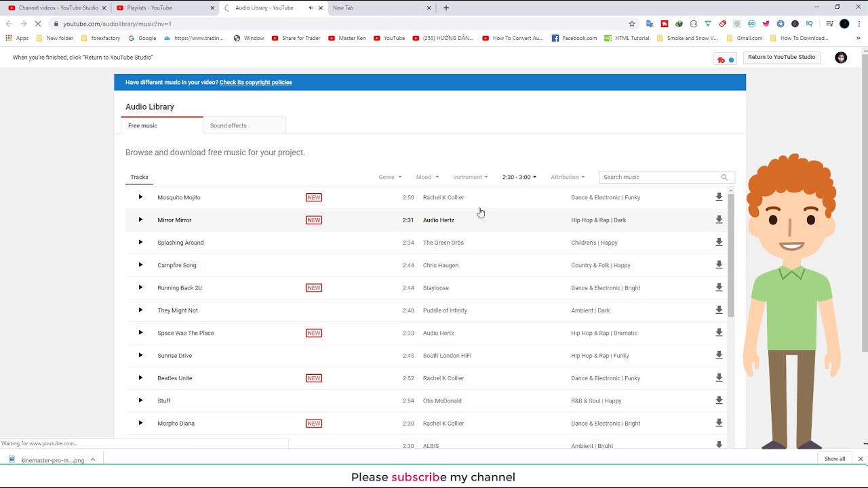868x488 pixels.
Task: Download the Morpho Diana track
Action: coord(719,423)
